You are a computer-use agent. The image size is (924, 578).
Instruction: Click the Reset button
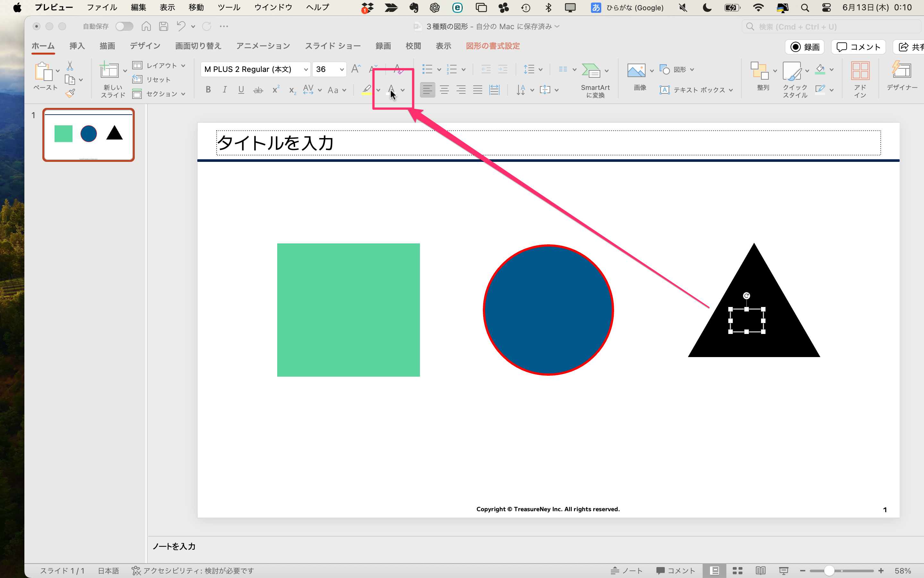151,80
